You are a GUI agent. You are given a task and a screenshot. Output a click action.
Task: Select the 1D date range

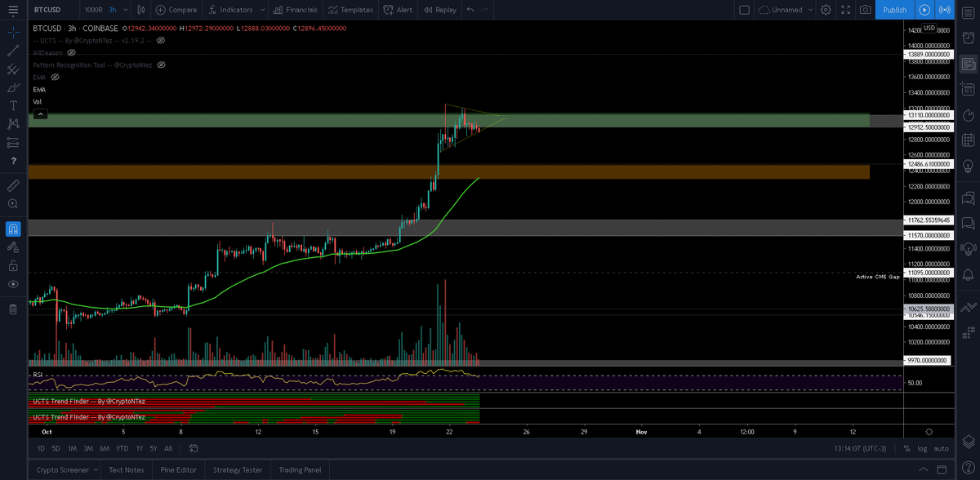click(42, 448)
